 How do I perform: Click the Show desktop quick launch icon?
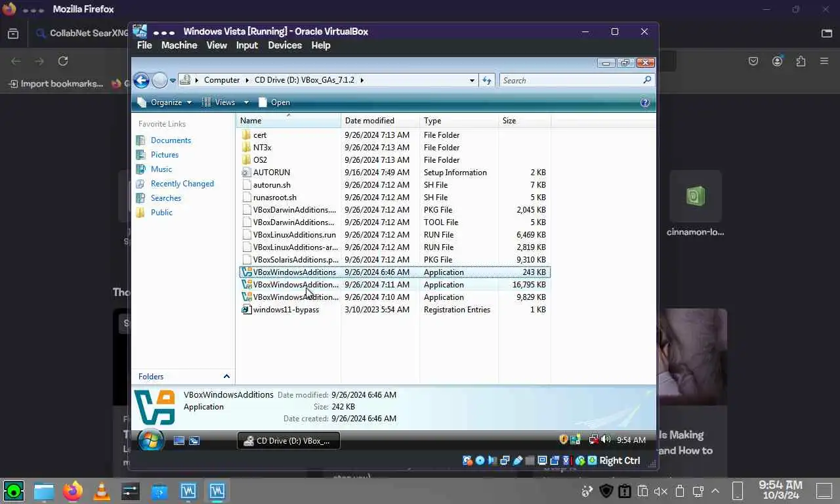click(x=178, y=441)
